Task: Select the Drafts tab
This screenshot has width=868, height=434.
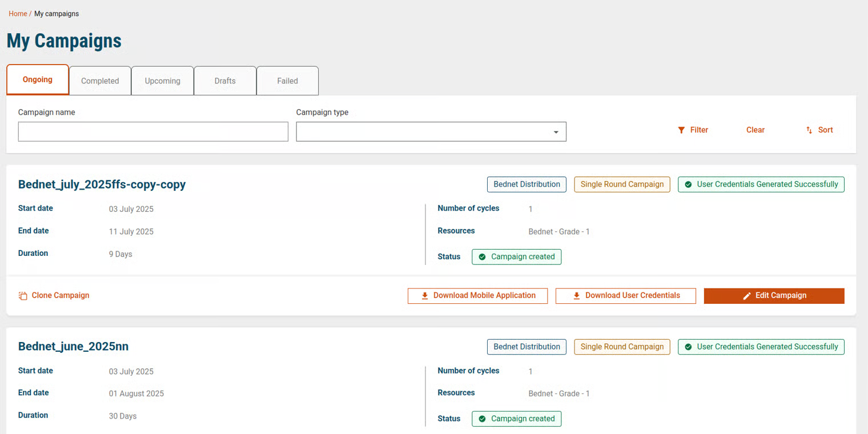Action: 225,81
